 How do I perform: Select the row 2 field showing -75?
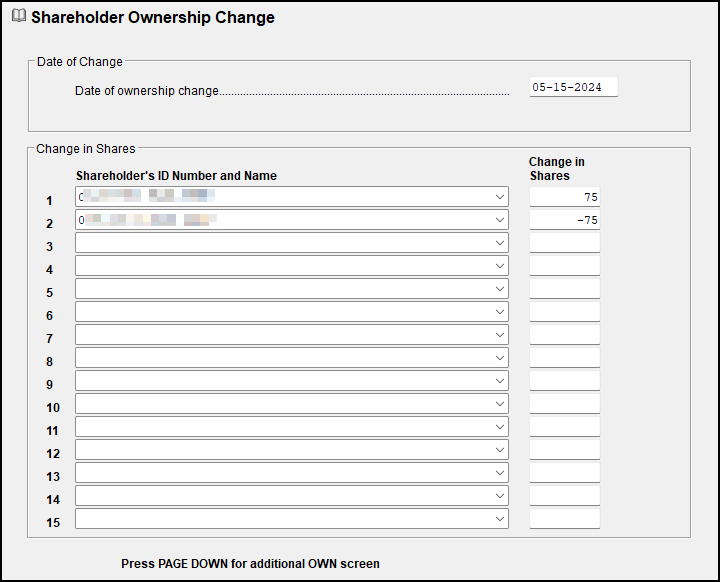[x=564, y=220]
